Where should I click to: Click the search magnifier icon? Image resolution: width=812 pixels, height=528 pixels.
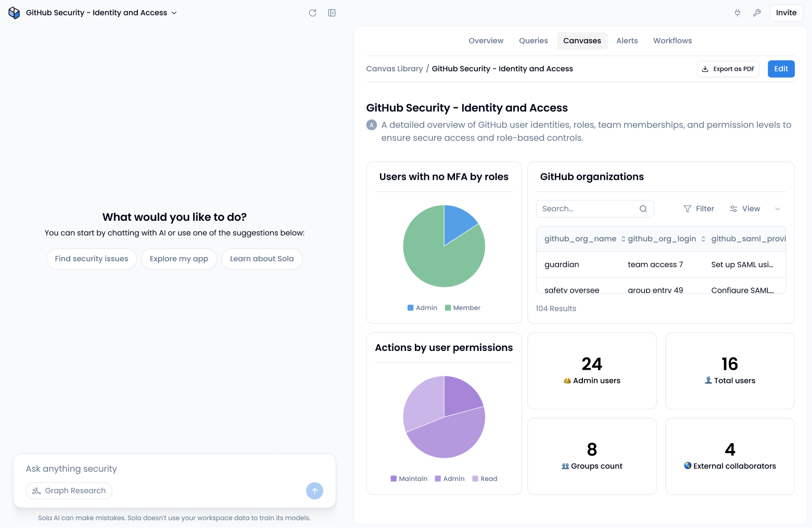point(643,209)
